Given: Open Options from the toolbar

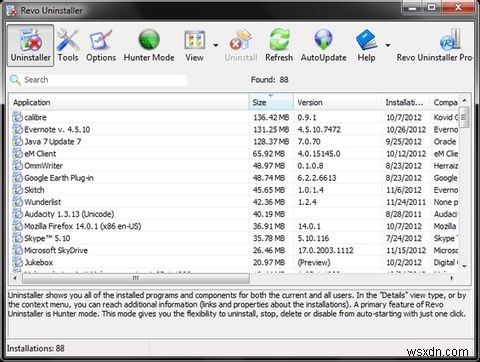Looking at the screenshot, I should (x=101, y=46).
